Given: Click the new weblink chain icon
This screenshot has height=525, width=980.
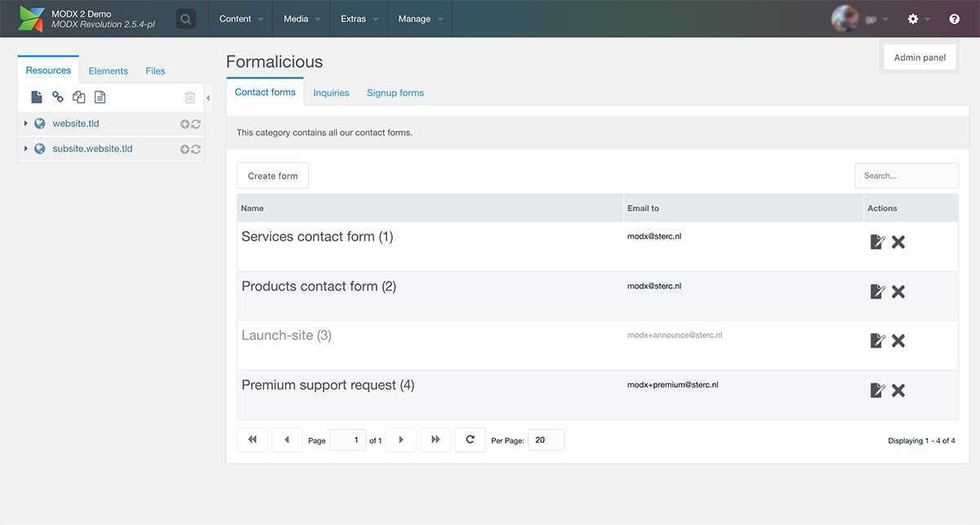Looking at the screenshot, I should [x=58, y=97].
